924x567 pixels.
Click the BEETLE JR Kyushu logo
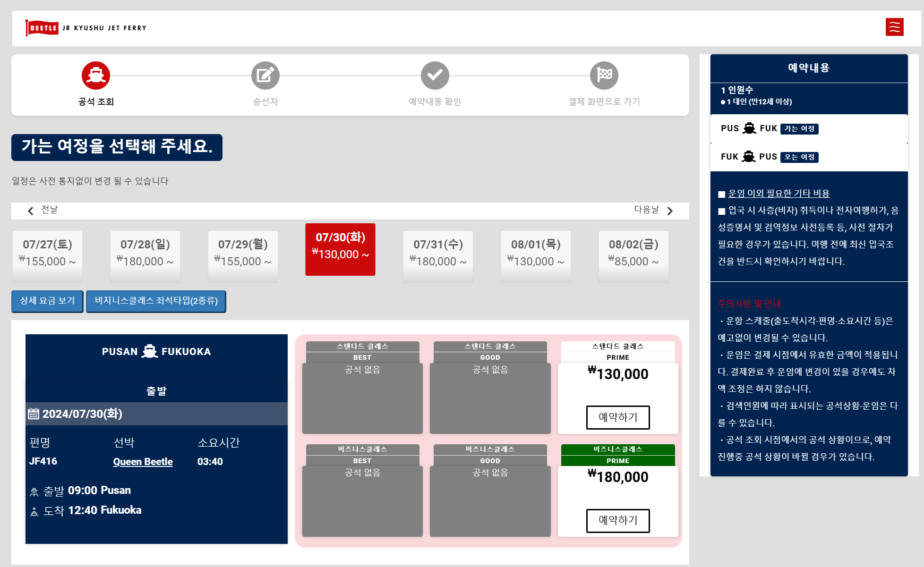[86, 28]
